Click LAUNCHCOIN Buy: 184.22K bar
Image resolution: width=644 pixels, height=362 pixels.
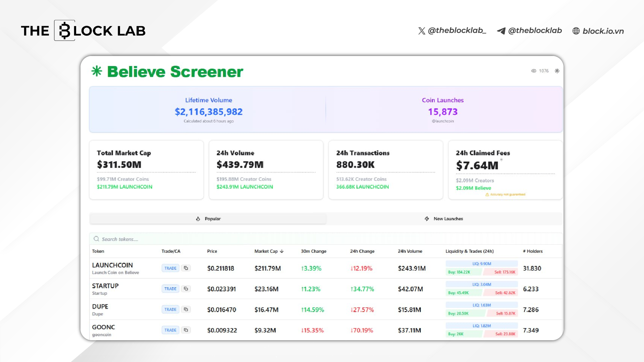(x=464, y=272)
